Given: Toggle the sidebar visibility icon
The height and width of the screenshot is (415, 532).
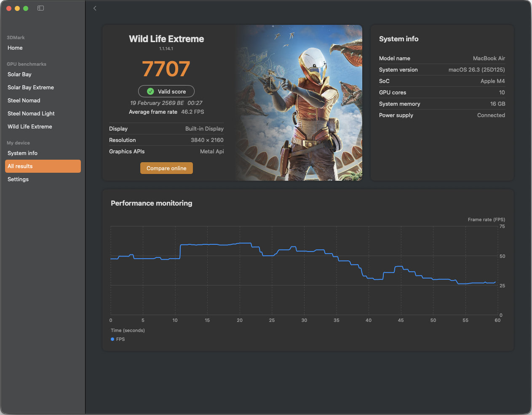Looking at the screenshot, I should (40, 8).
